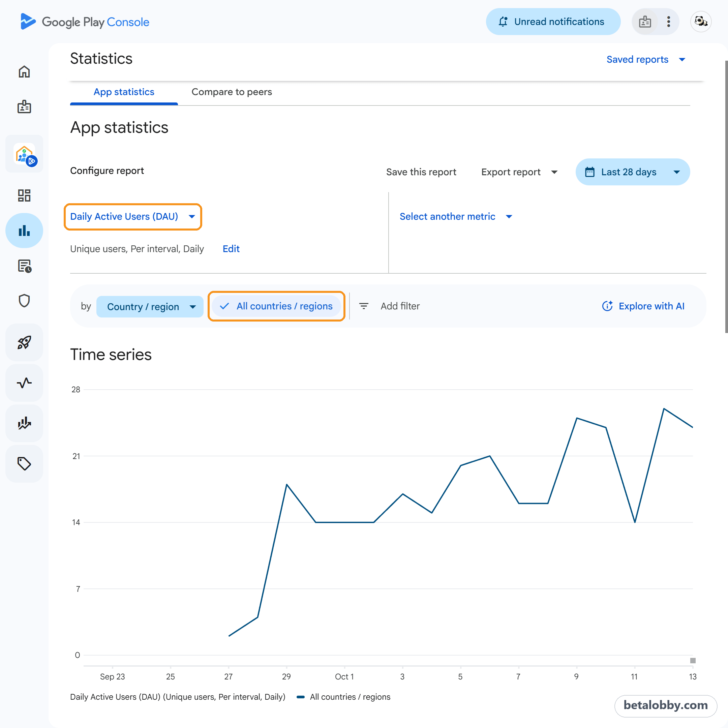
Task: Click Unread notifications button
Action: tap(553, 22)
